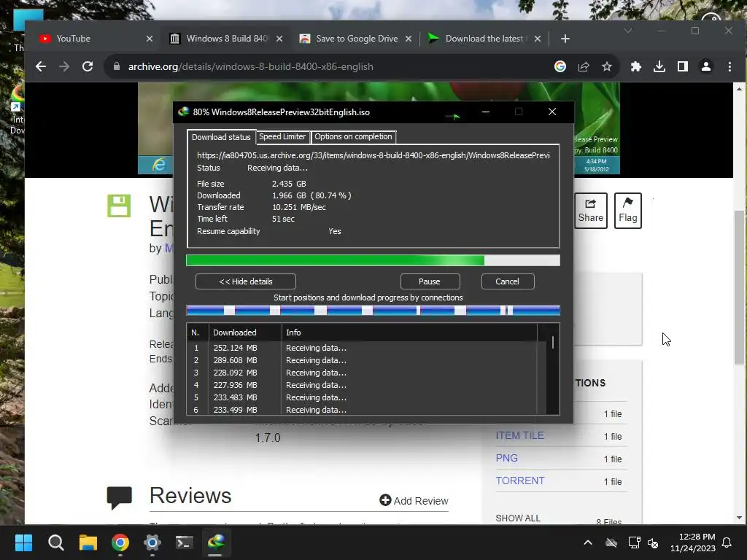
Task: Cancel the ISO download
Action: (x=507, y=281)
